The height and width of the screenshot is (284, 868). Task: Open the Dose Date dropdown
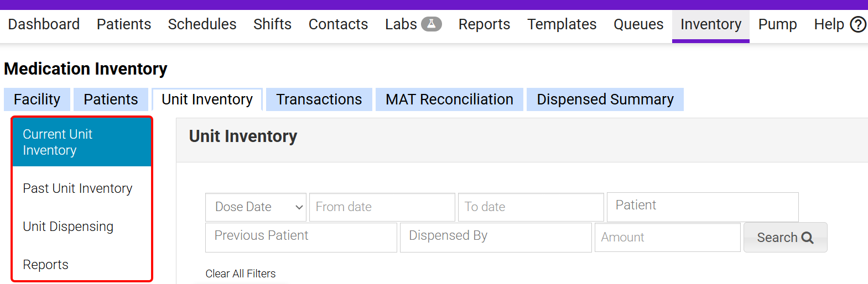[256, 207]
